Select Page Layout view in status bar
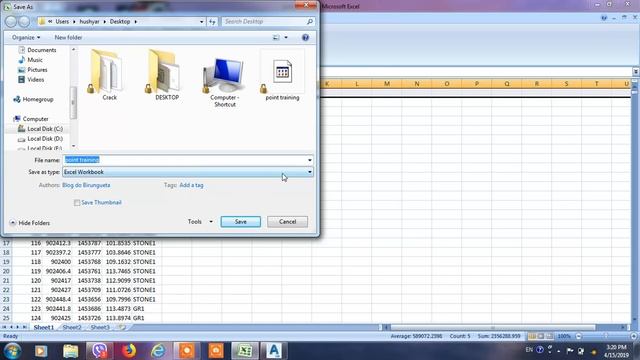This screenshot has width=640, height=360. [x=541, y=336]
